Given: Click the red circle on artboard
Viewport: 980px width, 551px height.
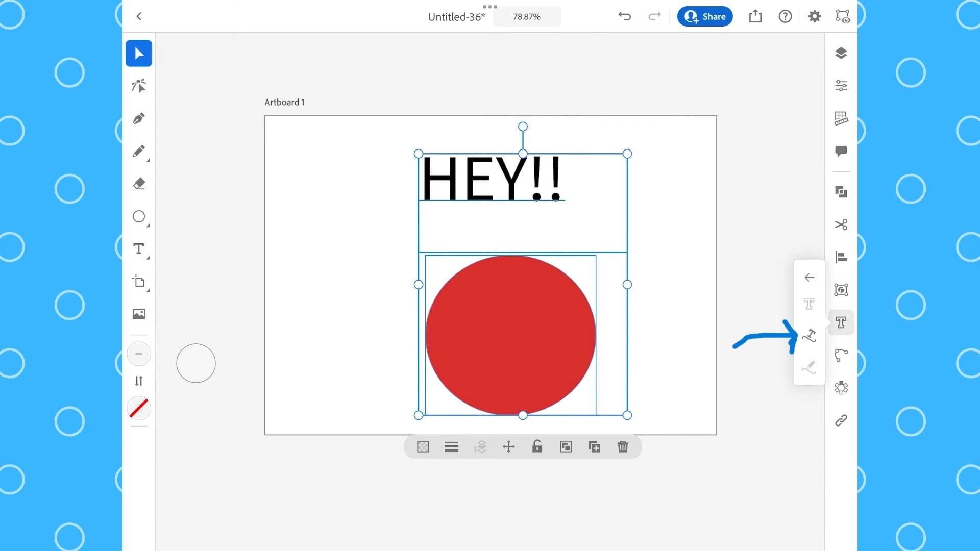Looking at the screenshot, I should [x=510, y=335].
